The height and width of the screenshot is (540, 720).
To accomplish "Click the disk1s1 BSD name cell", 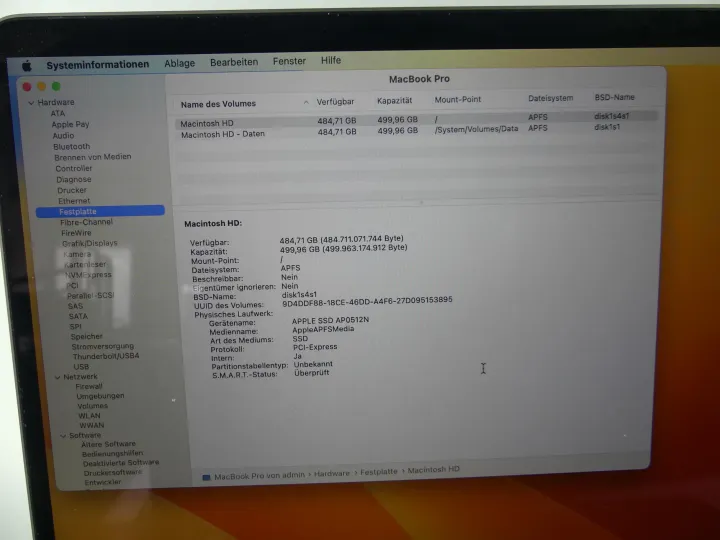I will click(x=607, y=127).
